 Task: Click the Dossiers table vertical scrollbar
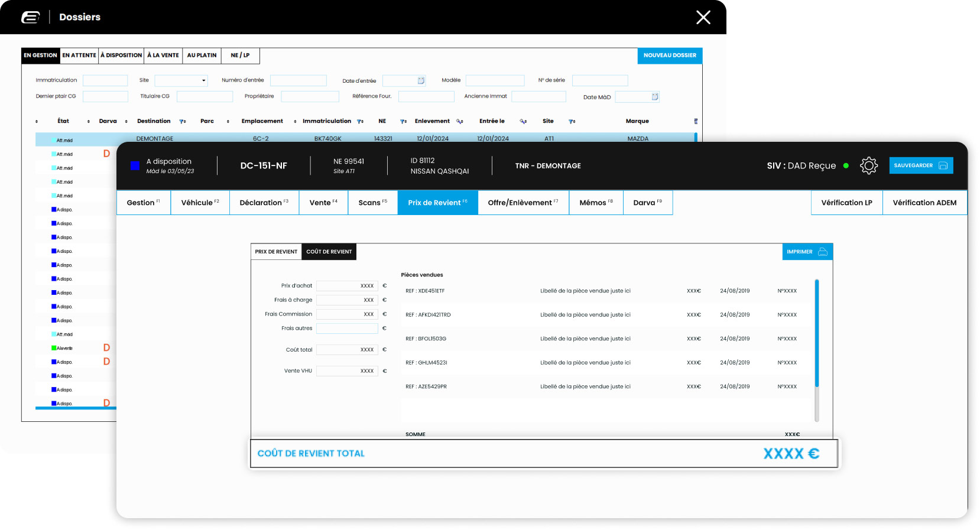(696, 137)
